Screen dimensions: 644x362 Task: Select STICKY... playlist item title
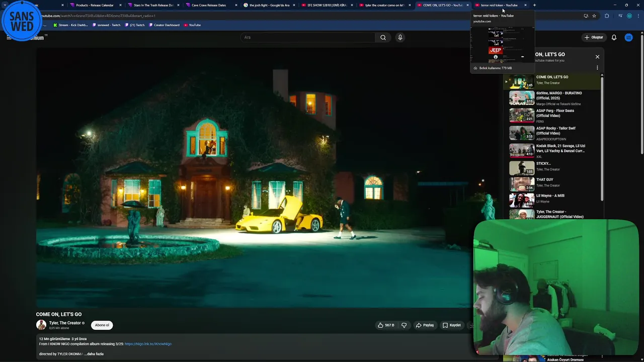click(x=543, y=163)
